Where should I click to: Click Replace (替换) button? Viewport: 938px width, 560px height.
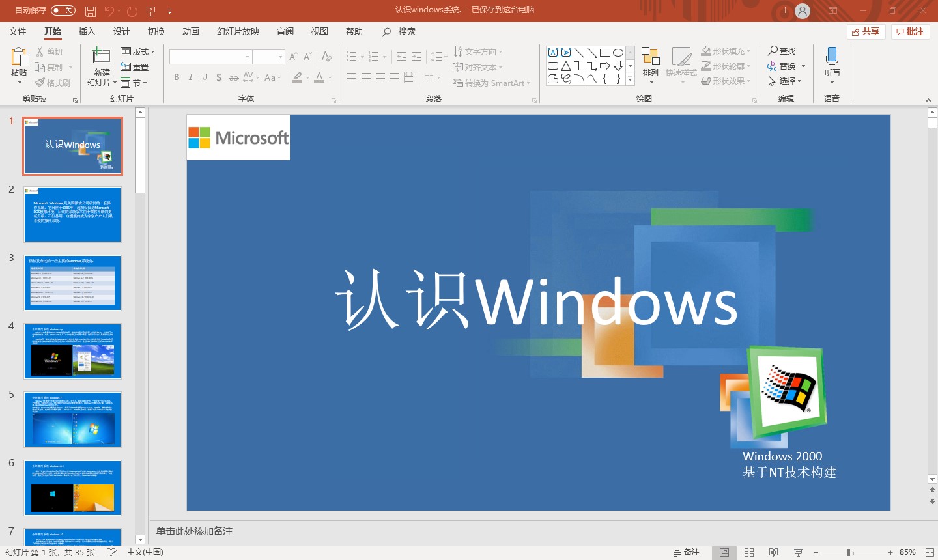click(x=786, y=66)
